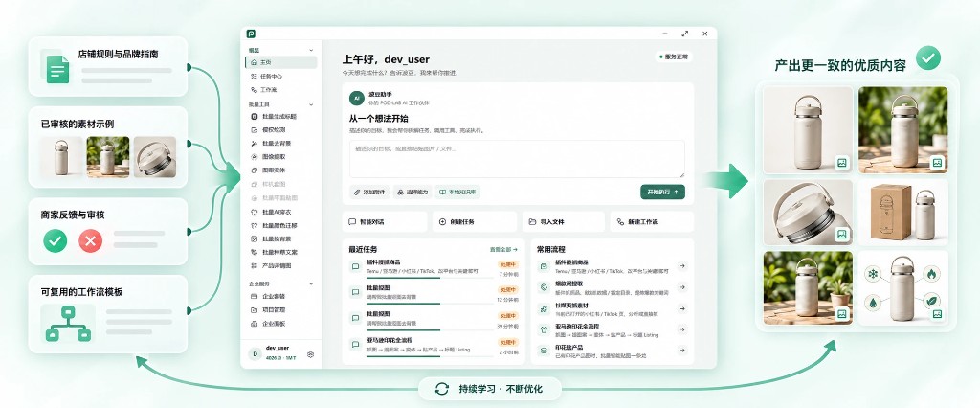Image resolution: width=980 pixels, height=408 pixels.
Task: Click progress bar of 亚马逊印花全流程 recent task
Action: (430, 356)
